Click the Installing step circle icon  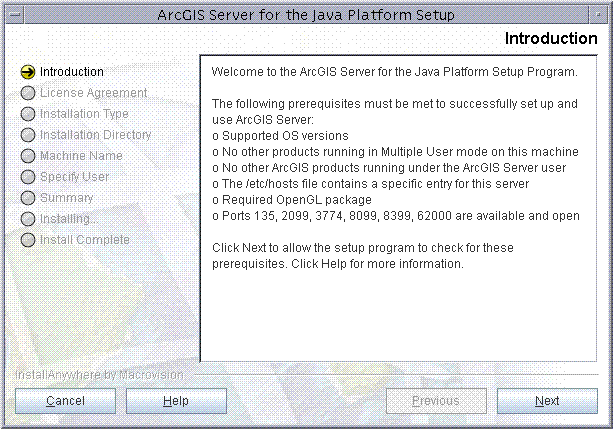28,219
